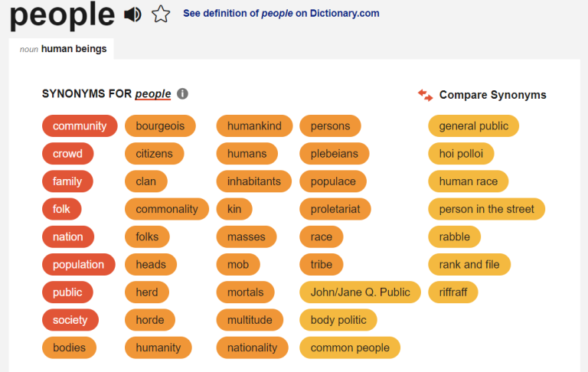
Task: Open people definition on Dictionary.com
Action: (x=281, y=13)
